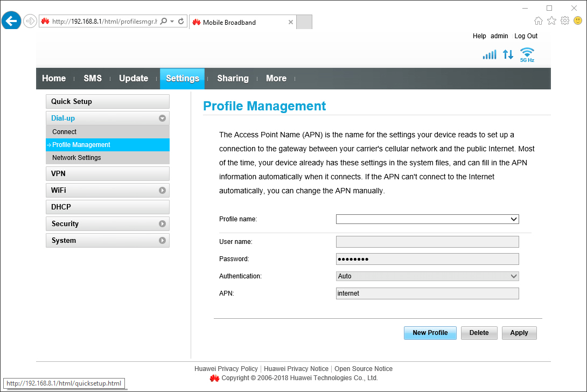
Task: Open browser tools gear icon
Action: (x=564, y=21)
